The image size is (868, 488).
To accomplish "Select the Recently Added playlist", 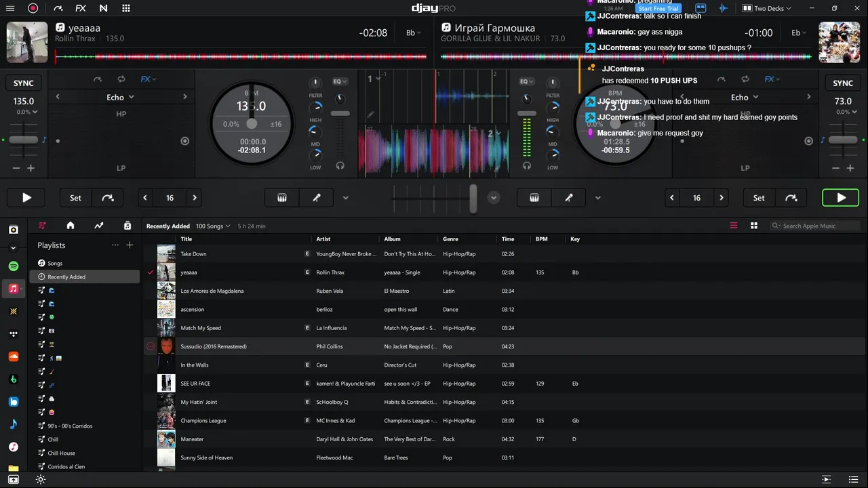I will (x=85, y=277).
